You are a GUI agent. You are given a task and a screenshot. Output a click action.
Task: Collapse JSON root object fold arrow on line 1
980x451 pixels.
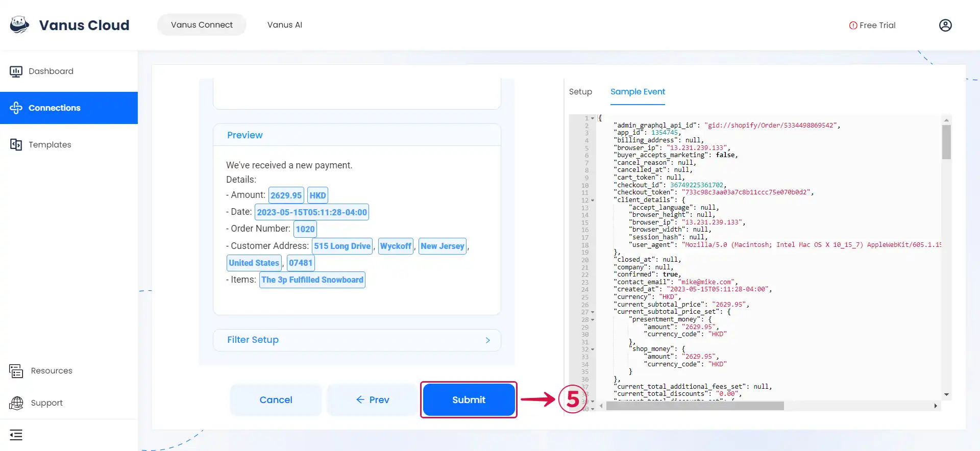pos(593,118)
